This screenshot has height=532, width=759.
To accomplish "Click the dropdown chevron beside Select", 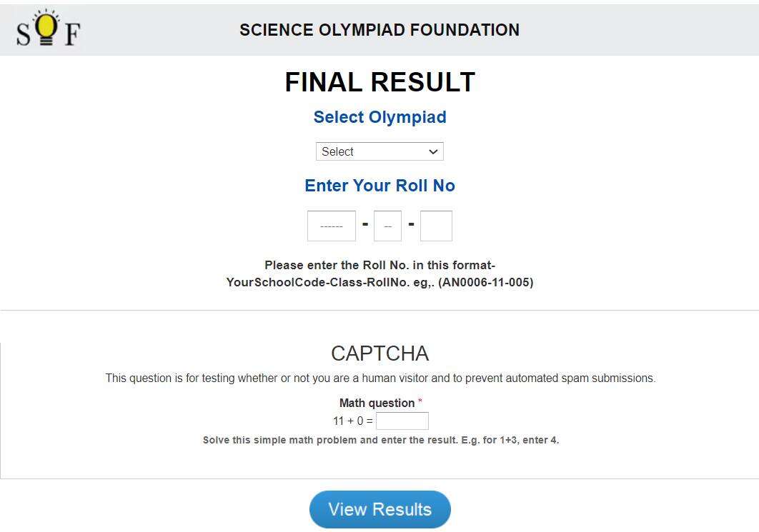I will [432, 151].
